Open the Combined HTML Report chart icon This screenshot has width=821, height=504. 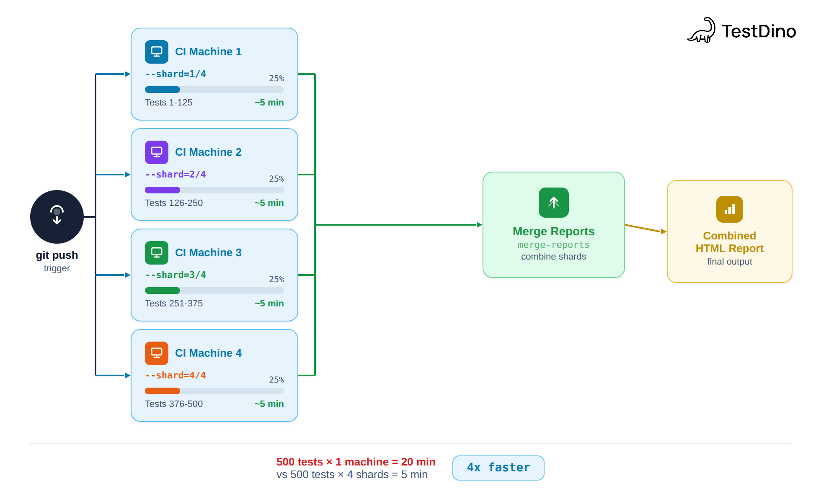(729, 209)
